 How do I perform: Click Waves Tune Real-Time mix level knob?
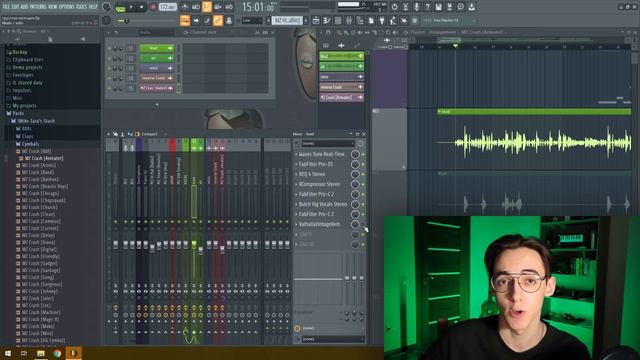(x=355, y=154)
